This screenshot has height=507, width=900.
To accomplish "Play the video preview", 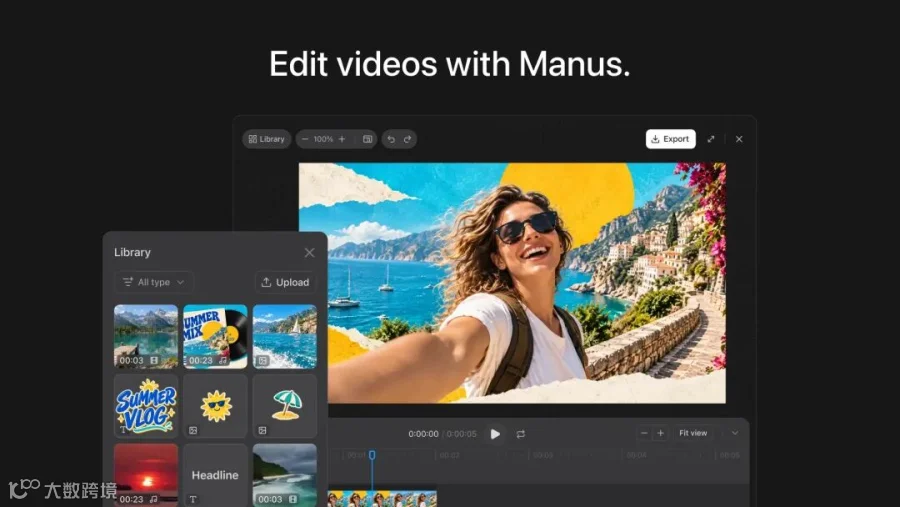I will pos(495,434).
